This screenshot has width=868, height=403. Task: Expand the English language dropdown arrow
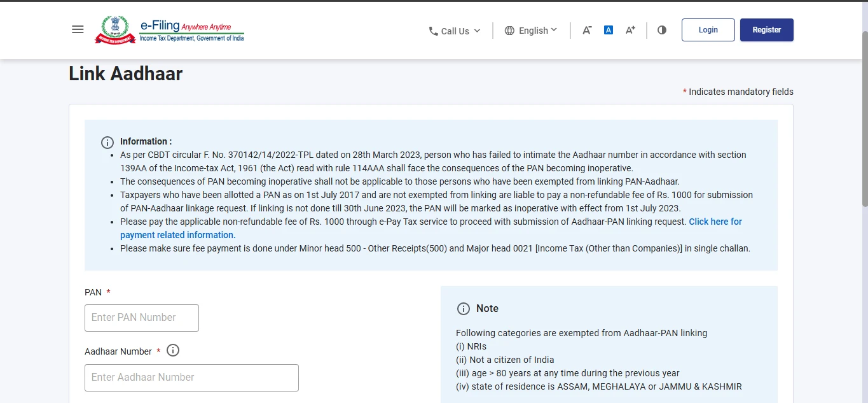coord(554,30)
